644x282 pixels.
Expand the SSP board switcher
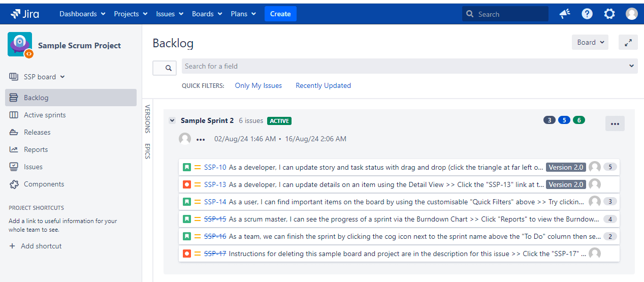(44, 77)
